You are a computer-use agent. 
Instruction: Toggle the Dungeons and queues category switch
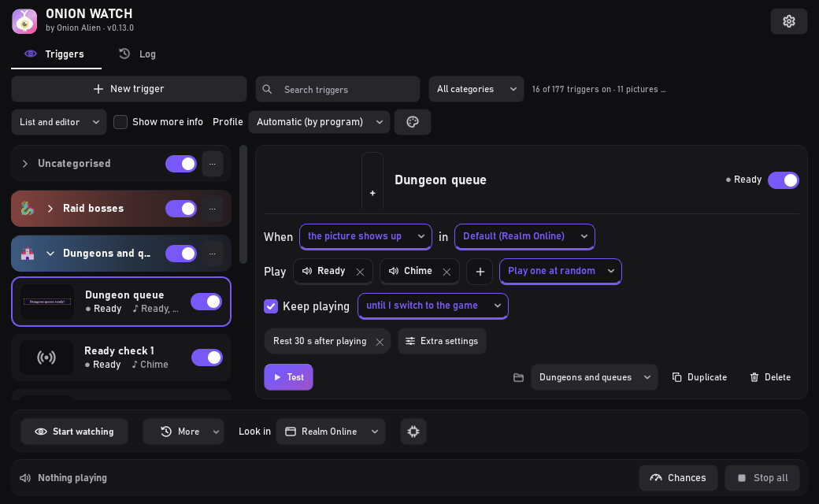click(181, 254)
